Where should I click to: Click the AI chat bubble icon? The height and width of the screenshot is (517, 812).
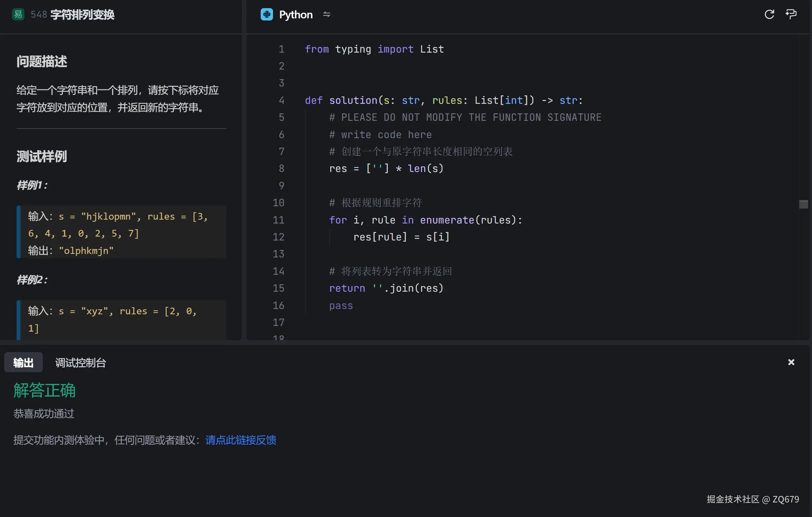pos(791,14)
